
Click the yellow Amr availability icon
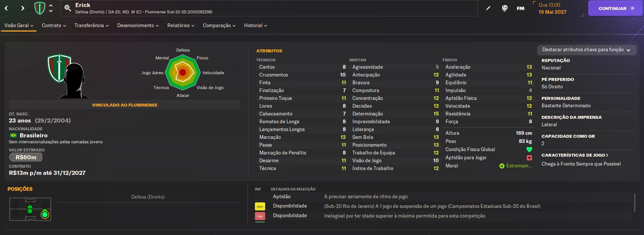point(260,206)
